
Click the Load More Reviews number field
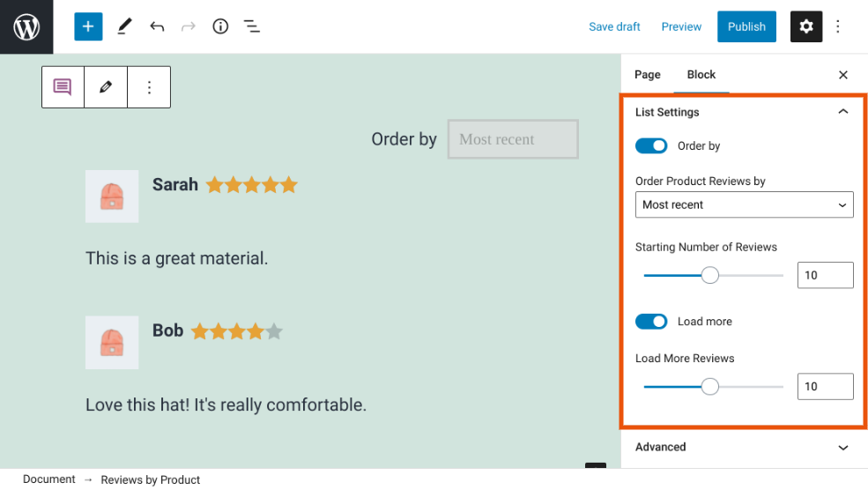825,387
